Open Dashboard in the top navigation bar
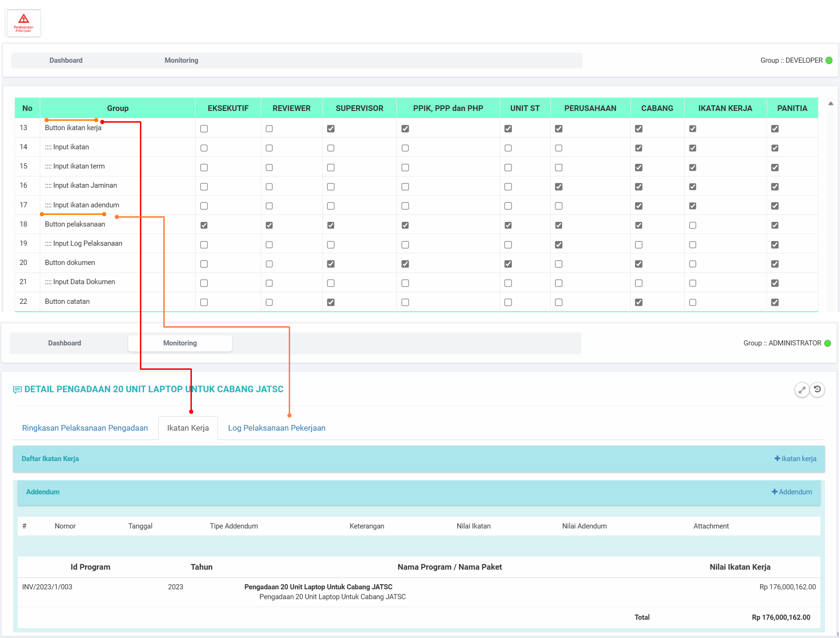 (66, 60)
